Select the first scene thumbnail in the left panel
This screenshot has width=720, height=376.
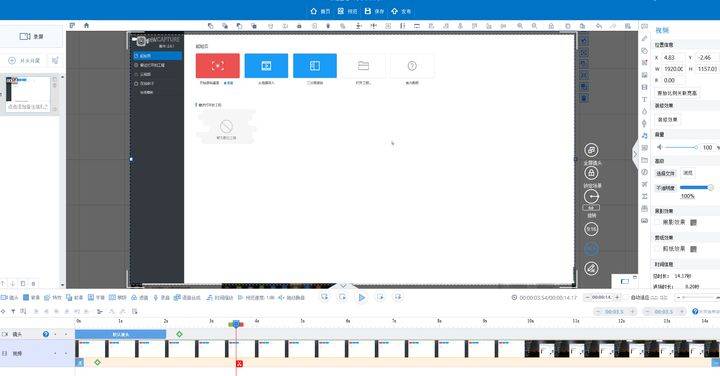pyautogui.click(x=28, y=93)
